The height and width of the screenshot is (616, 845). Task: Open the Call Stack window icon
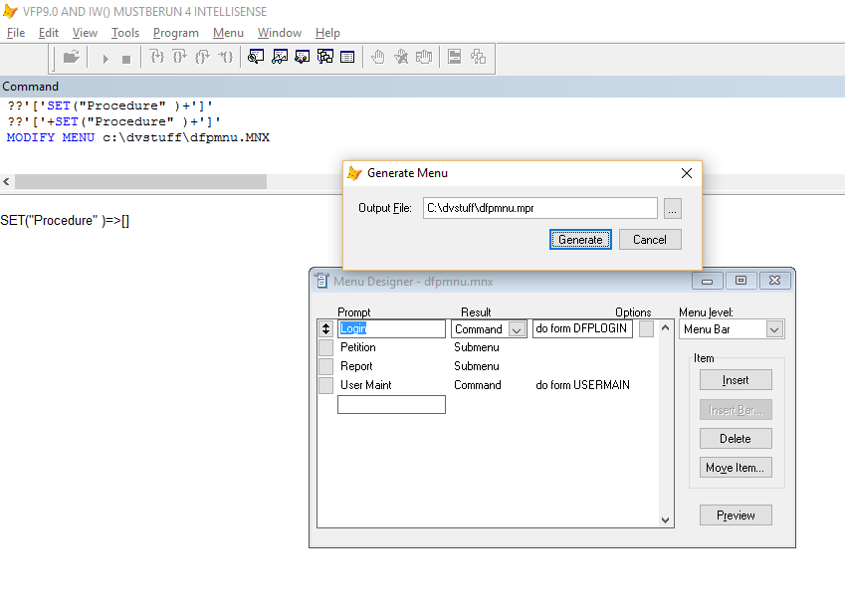point(323,56)
